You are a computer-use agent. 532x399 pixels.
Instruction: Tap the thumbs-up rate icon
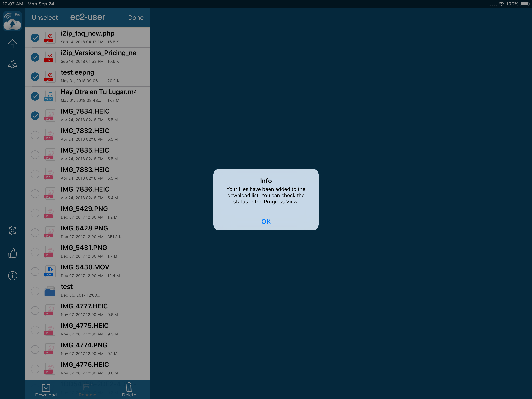[x=12, y=253]
